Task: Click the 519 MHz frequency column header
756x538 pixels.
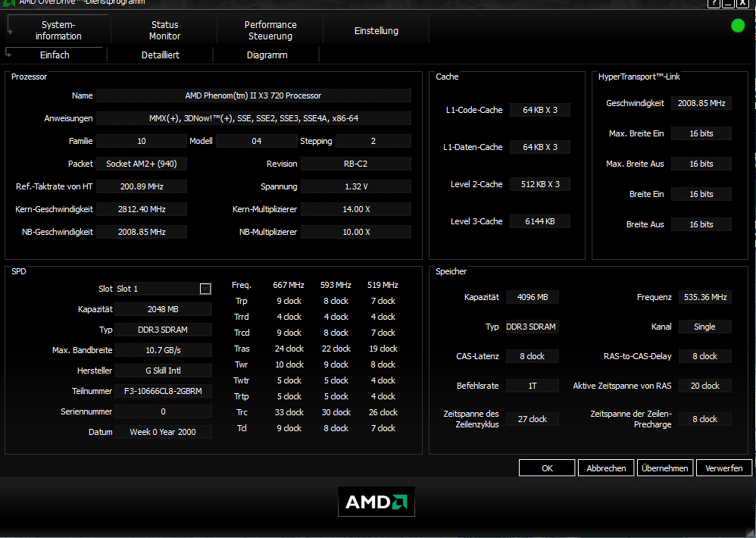Action: click(383, 285)
